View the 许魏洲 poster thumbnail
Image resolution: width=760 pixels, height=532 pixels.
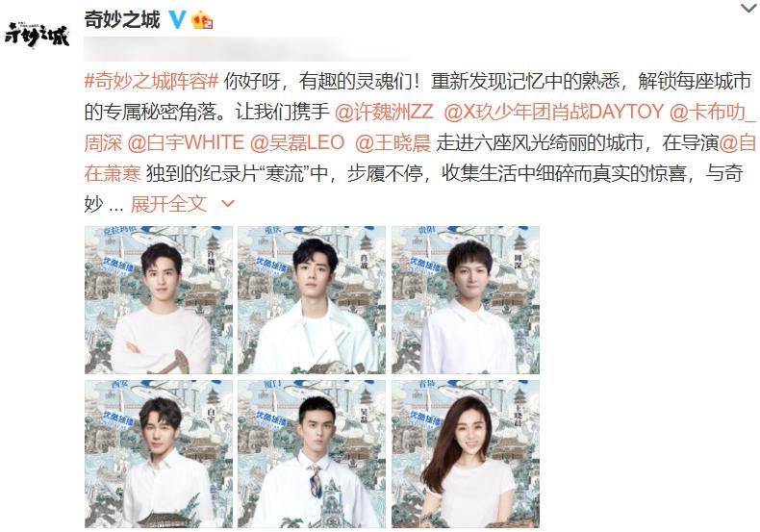click(159, 300)
